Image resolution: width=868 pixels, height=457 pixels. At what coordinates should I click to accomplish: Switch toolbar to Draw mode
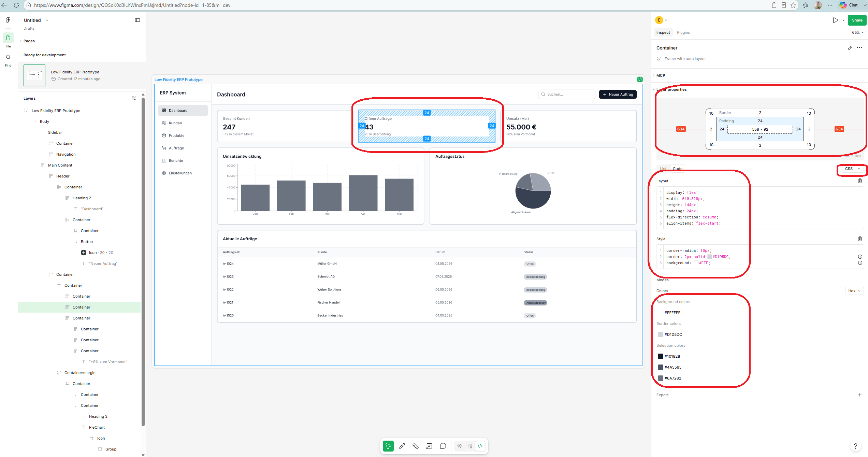[x=460, y=446]
